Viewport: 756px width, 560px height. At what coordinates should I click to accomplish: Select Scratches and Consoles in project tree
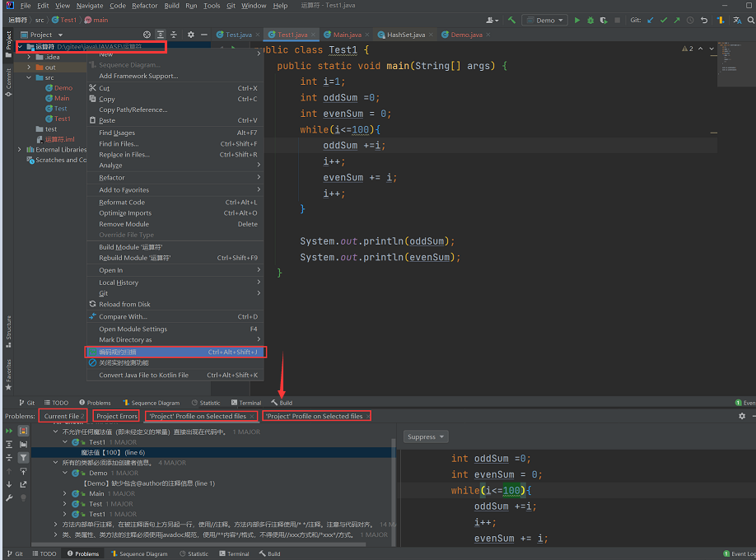tap(57, 160)
